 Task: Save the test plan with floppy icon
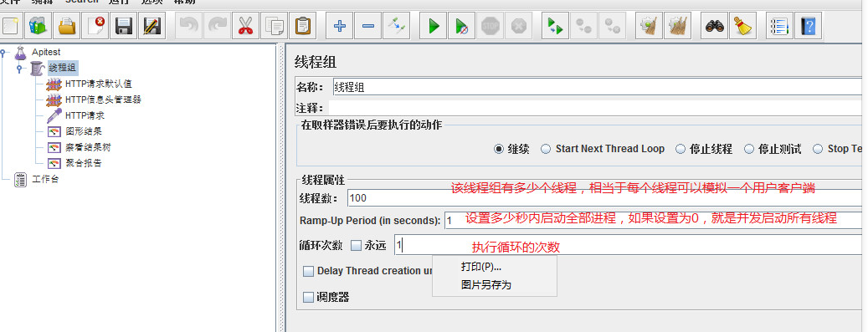(x=123, y=26)
